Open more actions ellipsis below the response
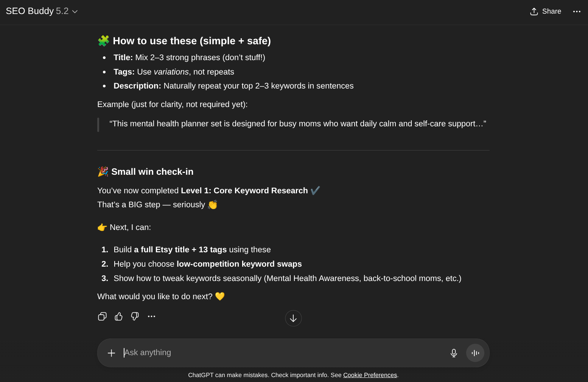The image size is (588, 382). (151, 317)
